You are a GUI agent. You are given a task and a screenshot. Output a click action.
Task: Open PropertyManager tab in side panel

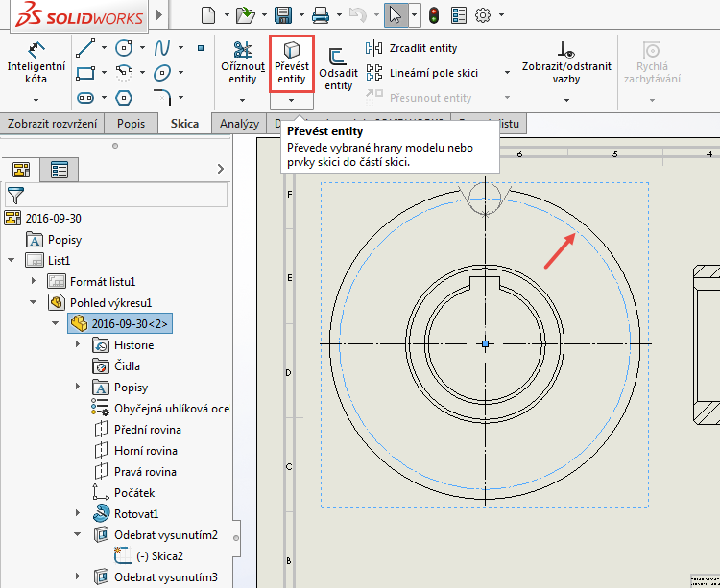pyautogui.click(x=60, y=170)
